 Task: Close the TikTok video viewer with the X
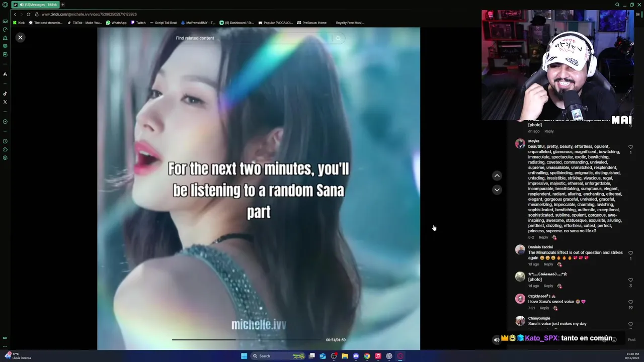click(x=20, y=37)
